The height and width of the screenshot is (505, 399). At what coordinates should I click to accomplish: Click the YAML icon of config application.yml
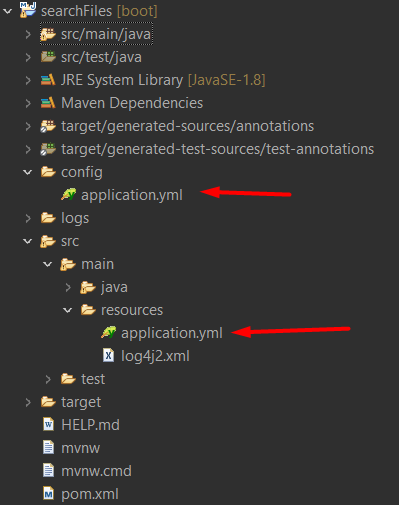(x=69, y=195)
